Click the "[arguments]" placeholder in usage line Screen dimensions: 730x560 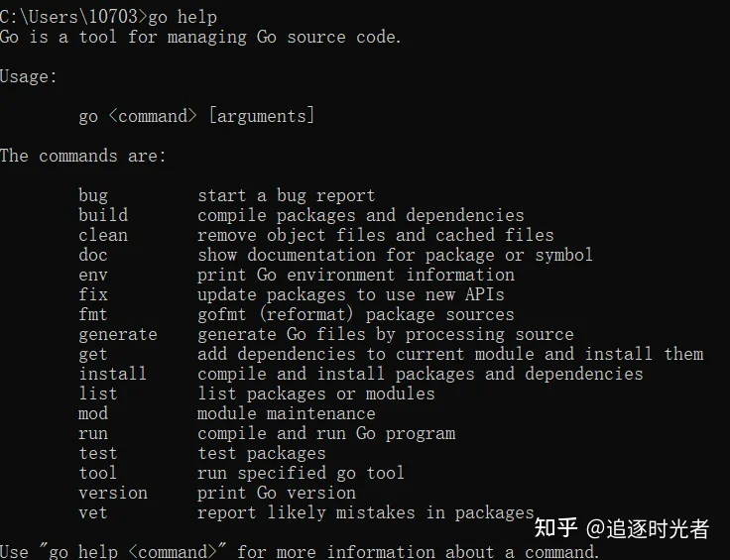point(262,116)
